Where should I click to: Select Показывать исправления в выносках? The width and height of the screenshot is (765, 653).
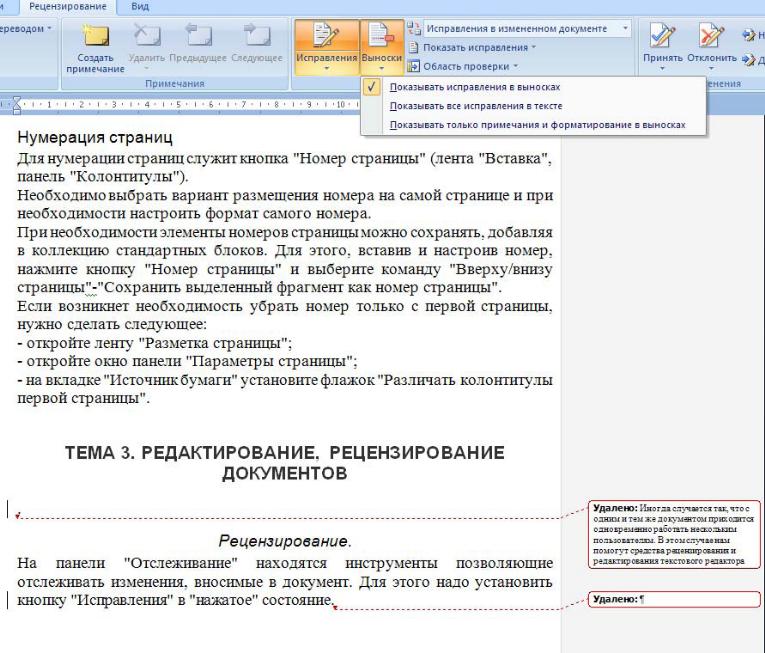click(x=475, y=87)
